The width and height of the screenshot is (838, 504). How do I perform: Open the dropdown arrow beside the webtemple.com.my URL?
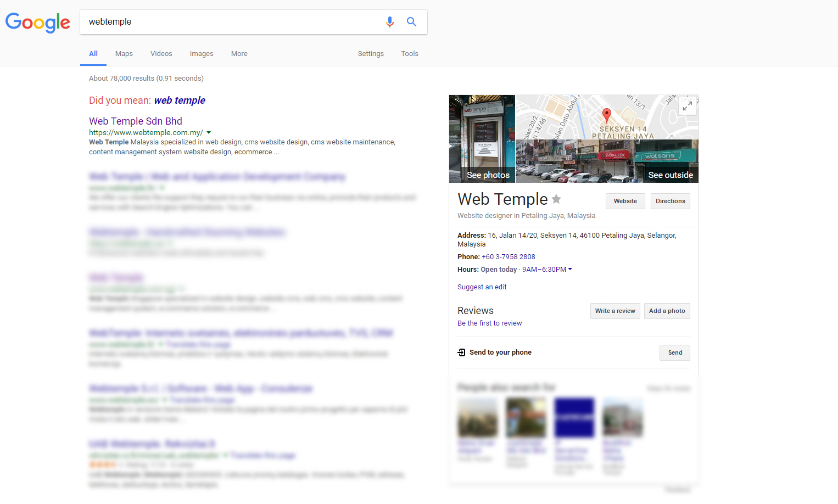click(209, 133)
